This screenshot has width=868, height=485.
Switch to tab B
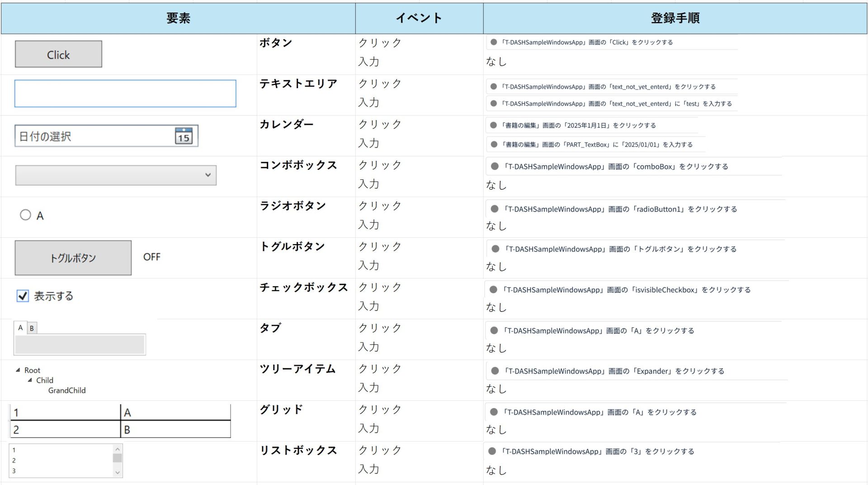pos(32,328)
